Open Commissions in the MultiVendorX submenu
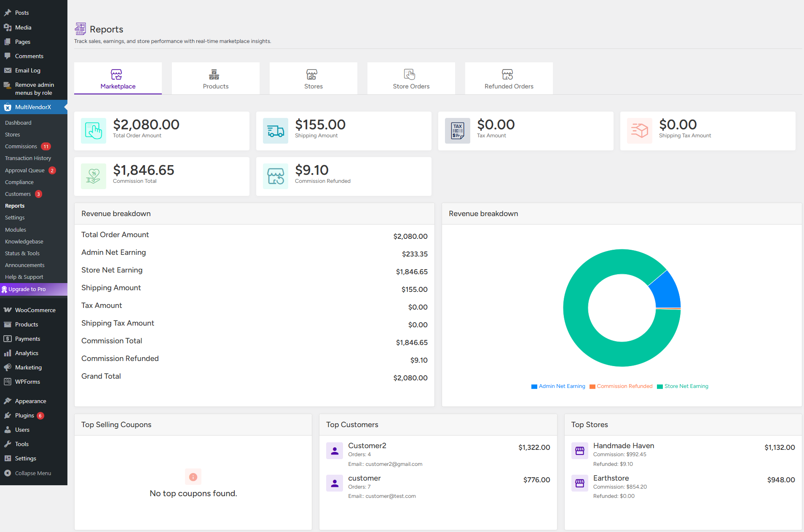This screenshot has width=804, height=532. pos(21,147)
